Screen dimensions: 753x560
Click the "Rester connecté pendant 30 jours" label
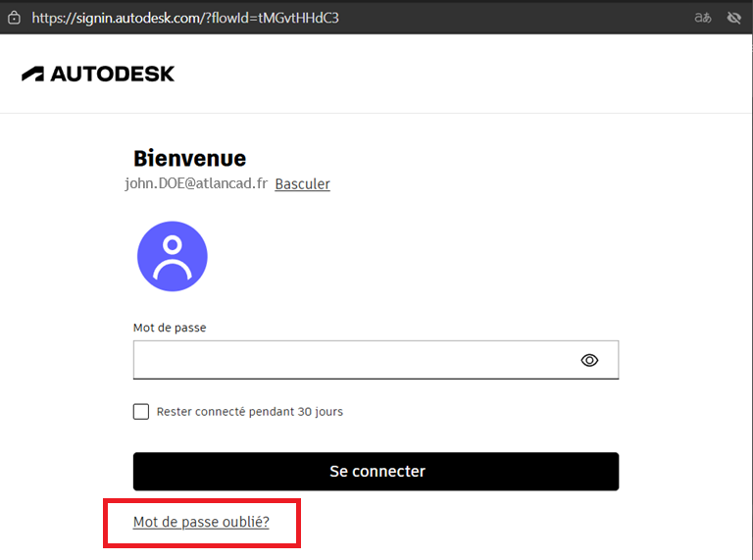[x=249, y=412]
